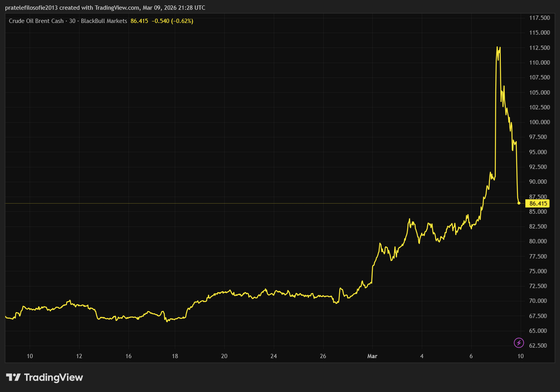Click the -0.540 (-0.62%) change value

click(x=172, y=21)
